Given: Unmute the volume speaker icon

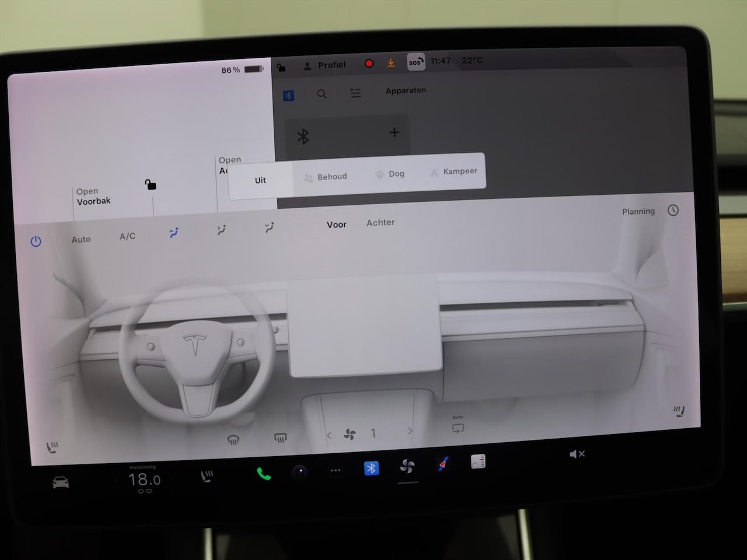Looking at the screenshot, I should 577,454.
